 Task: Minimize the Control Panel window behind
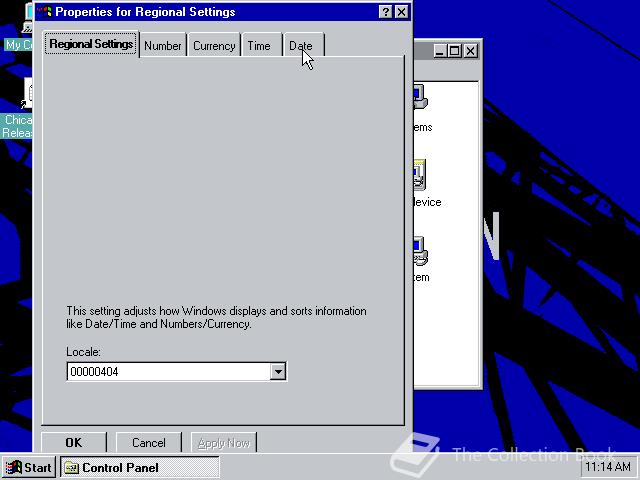click(x=439, y=51)
